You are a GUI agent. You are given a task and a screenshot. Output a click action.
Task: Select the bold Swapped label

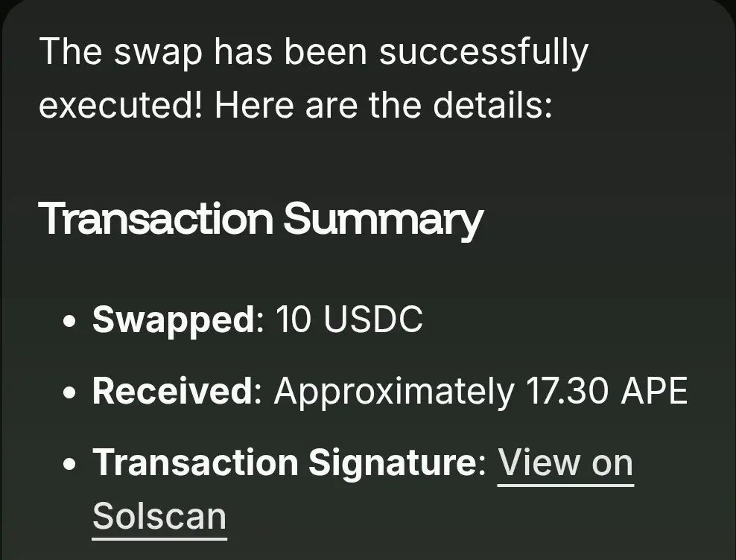[x=174, y=321]
